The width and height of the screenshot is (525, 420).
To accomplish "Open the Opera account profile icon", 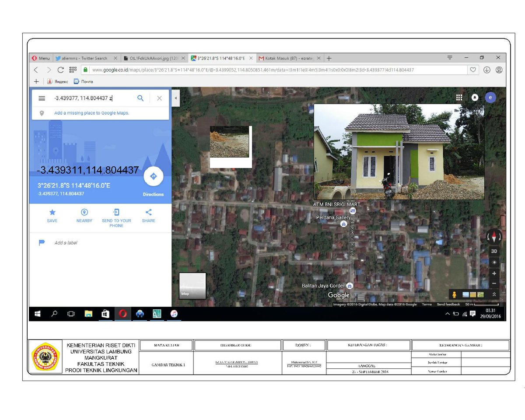I will coord(499,70).
